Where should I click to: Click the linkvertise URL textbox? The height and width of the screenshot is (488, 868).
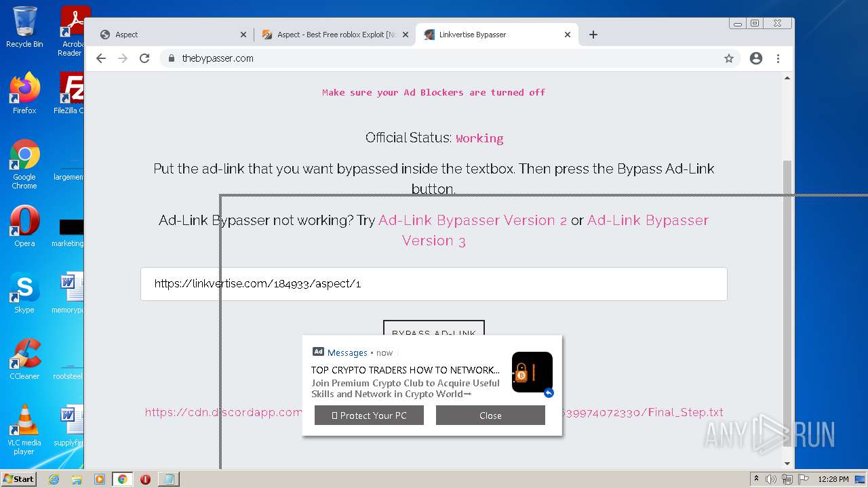click(434, 284)
